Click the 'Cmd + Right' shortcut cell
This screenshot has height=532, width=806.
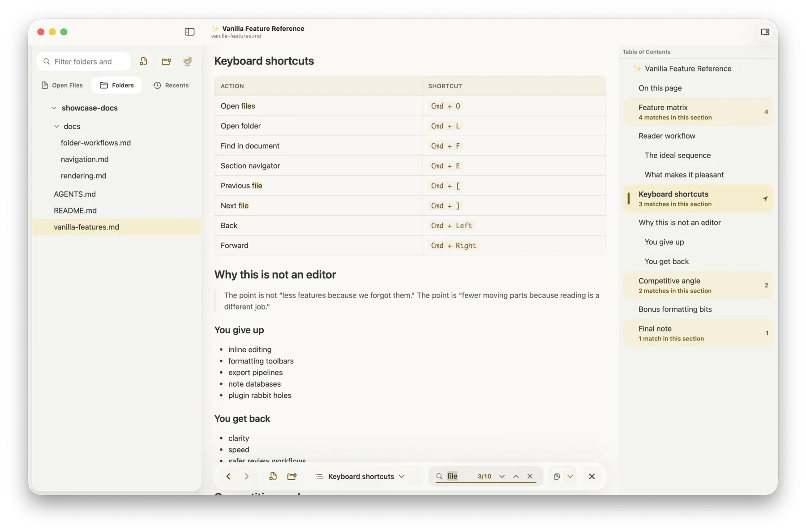click(x=514, y=246)
